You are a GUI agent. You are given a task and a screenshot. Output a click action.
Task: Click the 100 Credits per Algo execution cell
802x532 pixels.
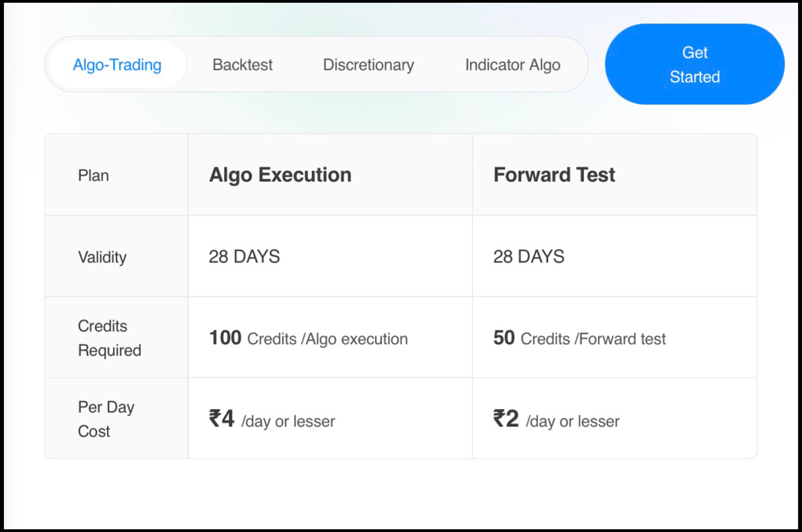(308, 338)
